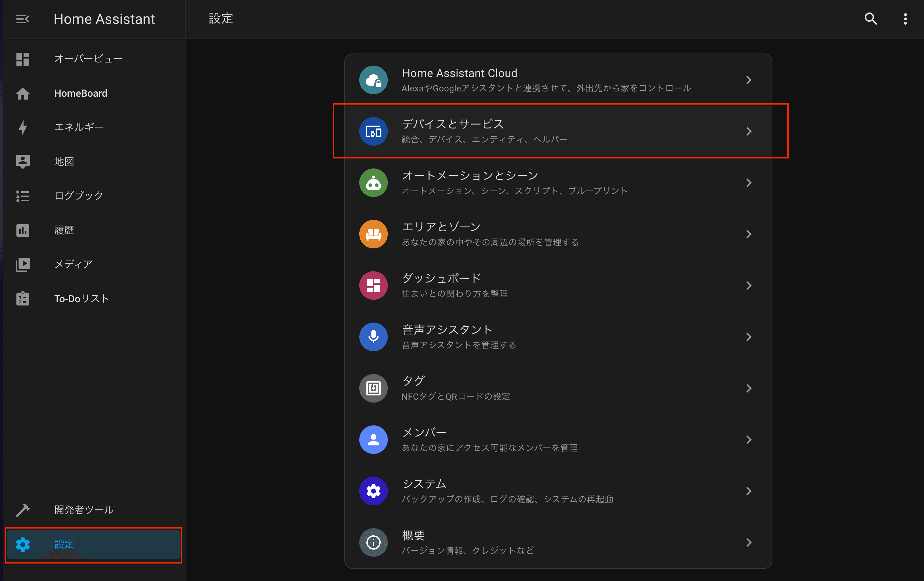Open 開発者ツール in the sidebar

point(83,510)
